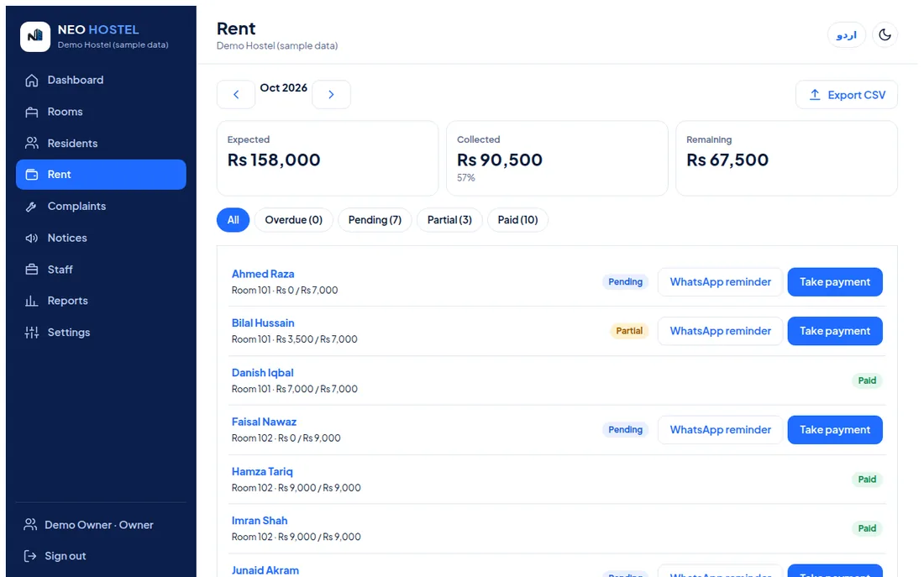Open Danish Iqbal resident link
924x577 pixels.
click(262, 372)
